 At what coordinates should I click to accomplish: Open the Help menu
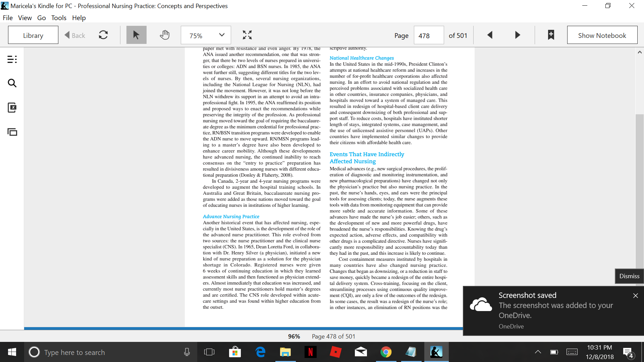point(79,18)
